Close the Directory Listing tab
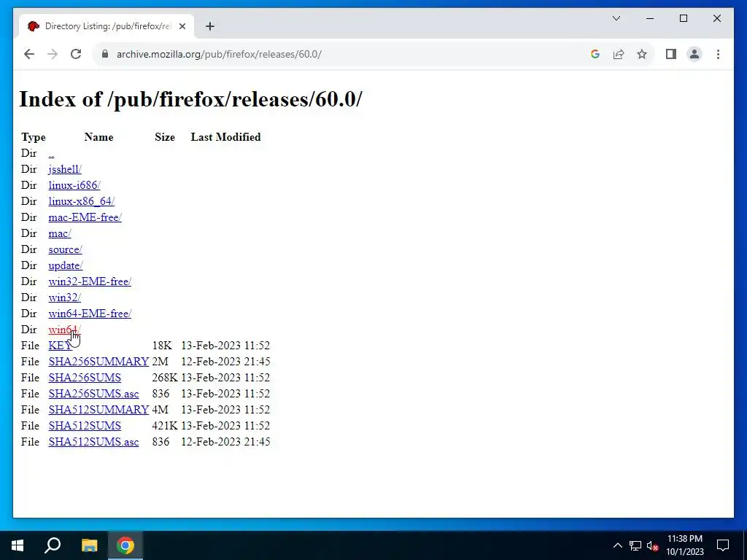The height and width of the screenshot is (560, 747). click(x=182, y=26)
